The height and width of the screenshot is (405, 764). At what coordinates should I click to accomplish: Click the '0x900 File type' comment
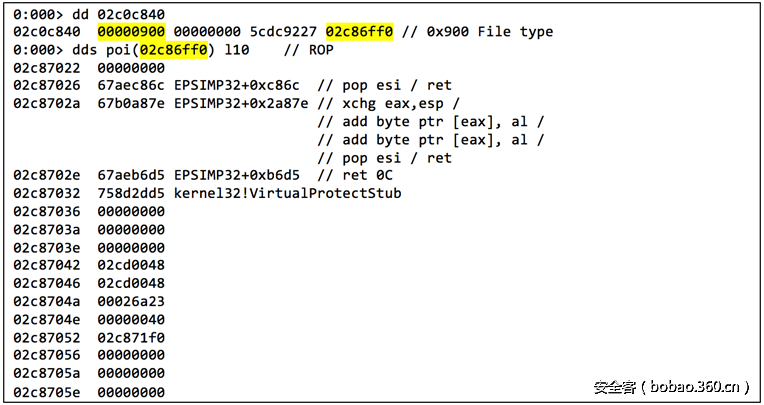[487, 32]
